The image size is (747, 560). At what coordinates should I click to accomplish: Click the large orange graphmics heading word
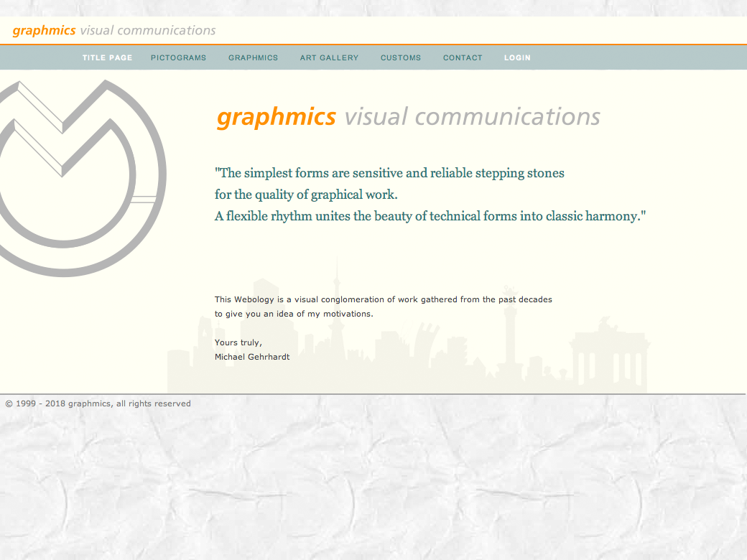pos(276,116)
